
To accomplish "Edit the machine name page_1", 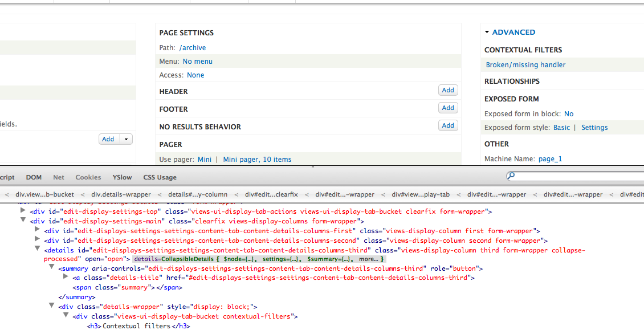I will (x=550, y=159).
